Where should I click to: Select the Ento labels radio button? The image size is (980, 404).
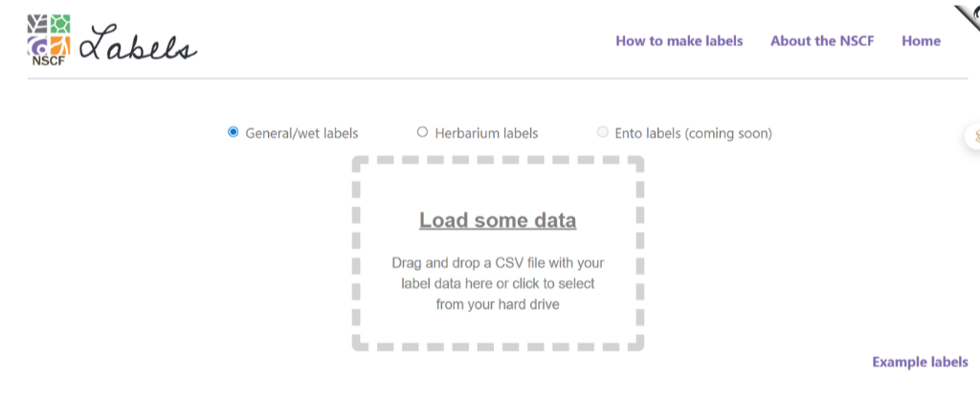[602, 132]
